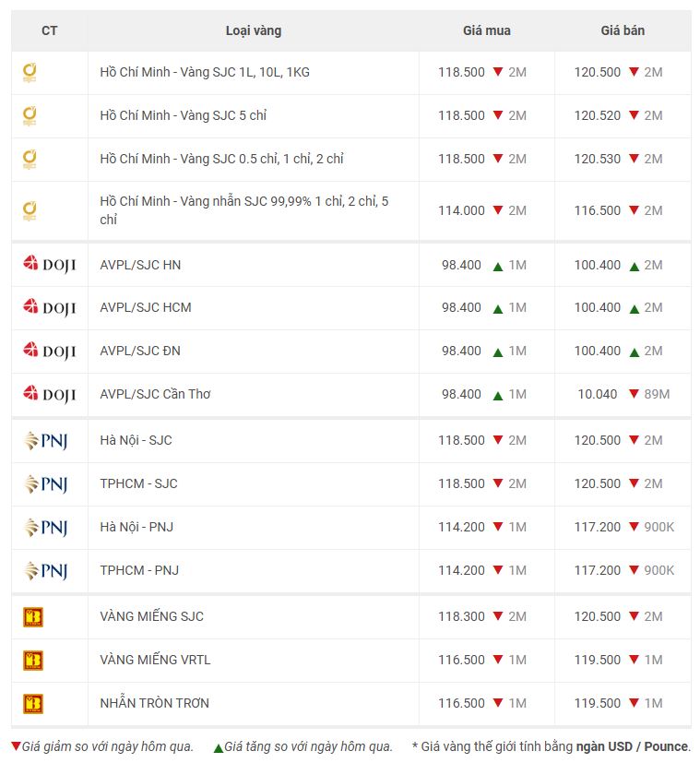Click SJC logo in Vàng SJC 5 chỉ row
Screen dimensions: 700x763
tap(30, 115)
